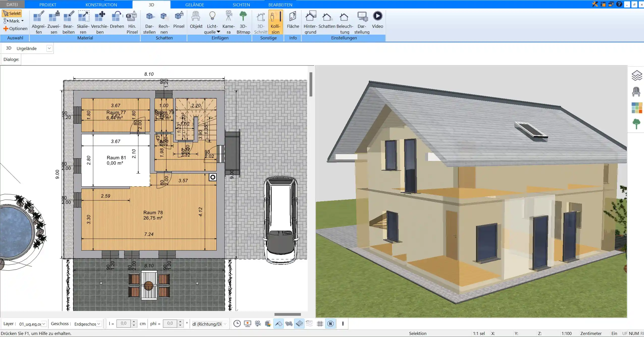Select the Schatten Pinsel tool
Viewport: 644px width, 337px height.
tap(179, 20)
